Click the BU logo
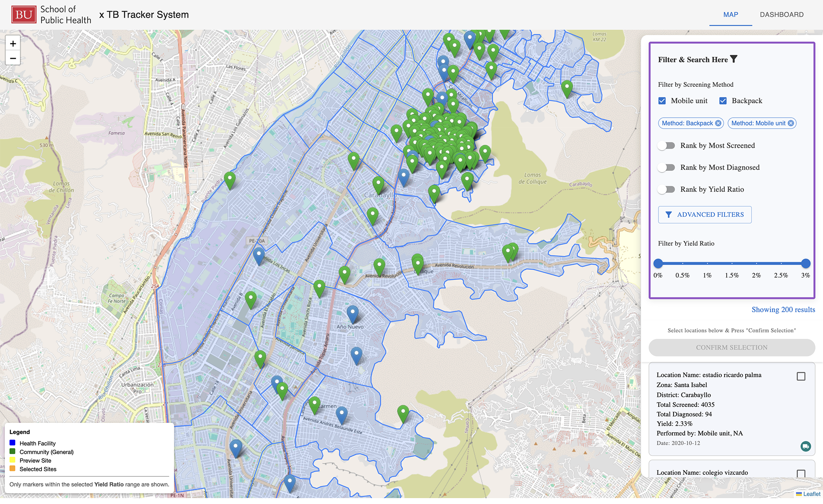 [x=23, y=15]
